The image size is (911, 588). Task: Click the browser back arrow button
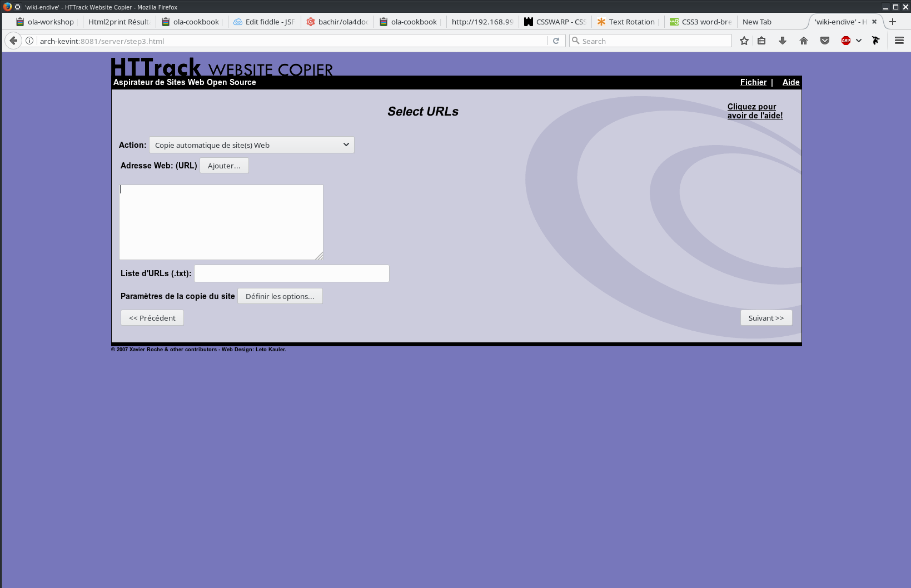(x=13, y=41)
